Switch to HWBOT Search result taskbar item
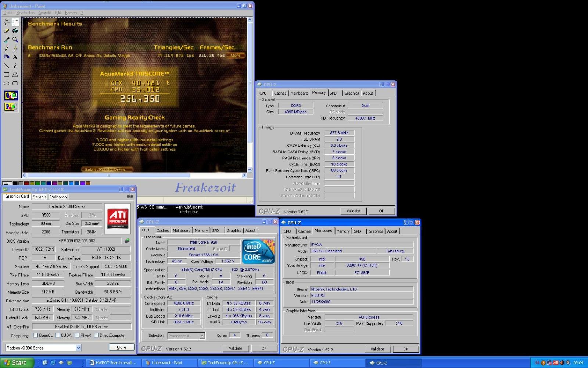 coord(114,363)
